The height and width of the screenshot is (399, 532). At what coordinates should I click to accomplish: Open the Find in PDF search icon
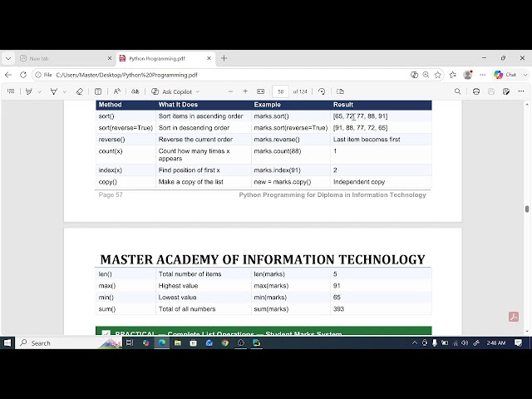[457, 91]
